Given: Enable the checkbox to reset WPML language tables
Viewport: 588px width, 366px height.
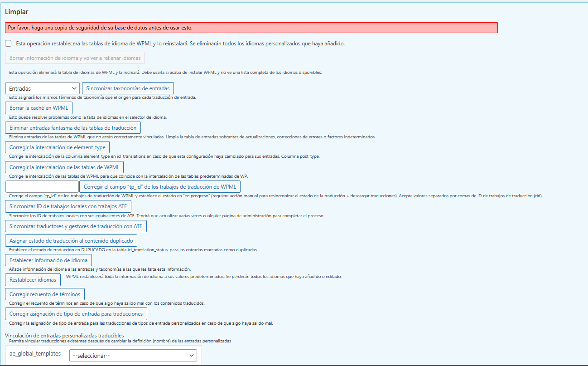Looking at the screenshot, I should click(x=8, y=44).
